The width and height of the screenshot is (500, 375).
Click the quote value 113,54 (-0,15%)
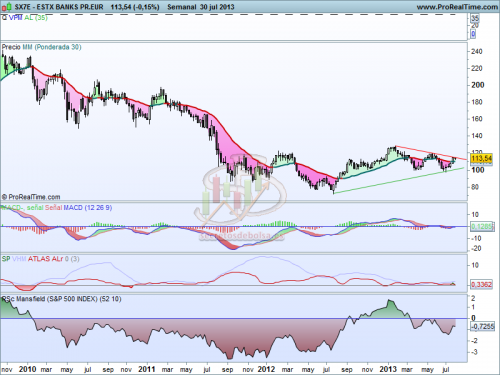coord(135,7)
